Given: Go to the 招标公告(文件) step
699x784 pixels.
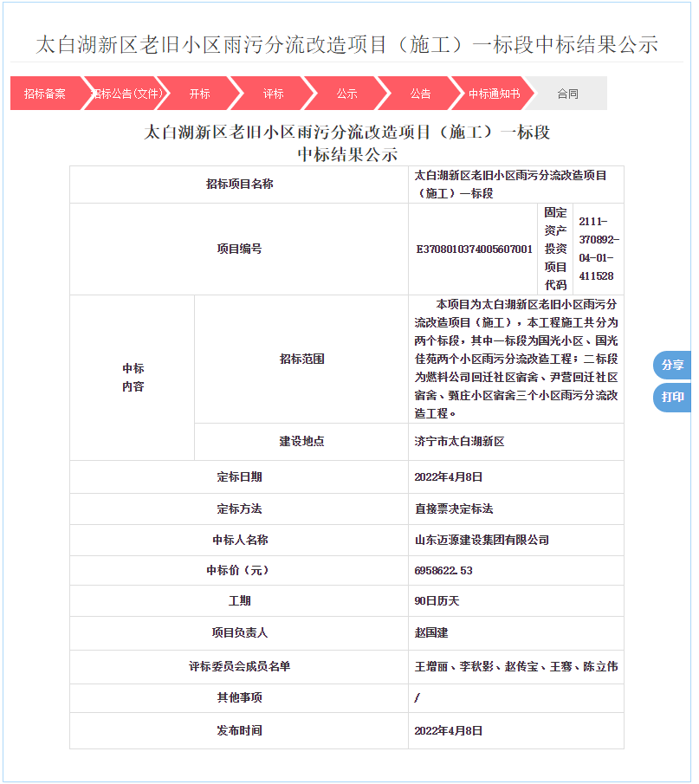Looking at the screenshot, I should (x=126, y=94).
